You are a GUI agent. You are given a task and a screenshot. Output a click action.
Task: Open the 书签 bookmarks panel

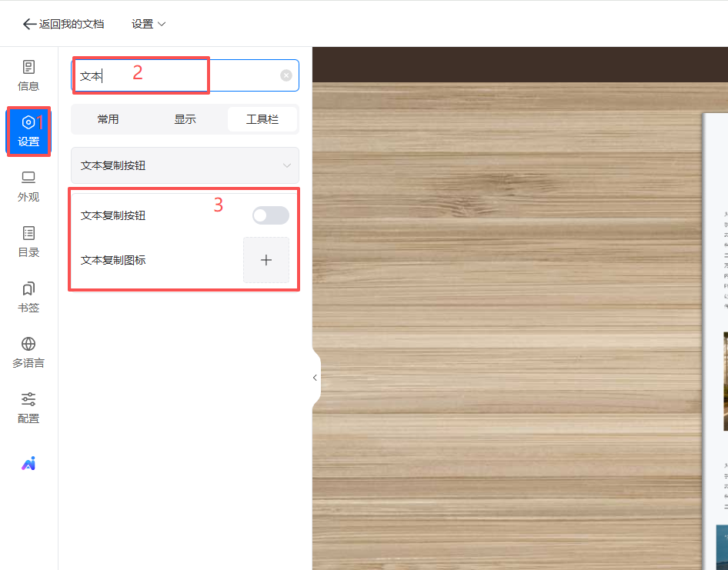pos(28,298)
